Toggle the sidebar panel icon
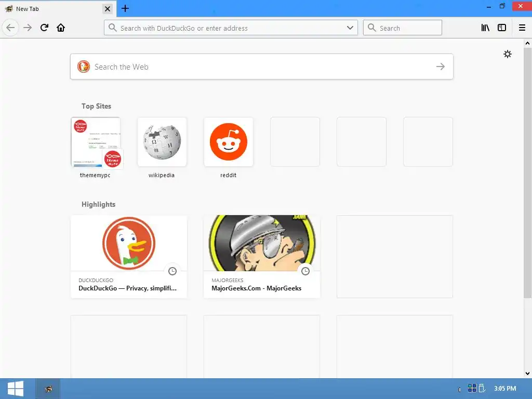Viewport: 532px width, 399px height. (x=502, y=28)
